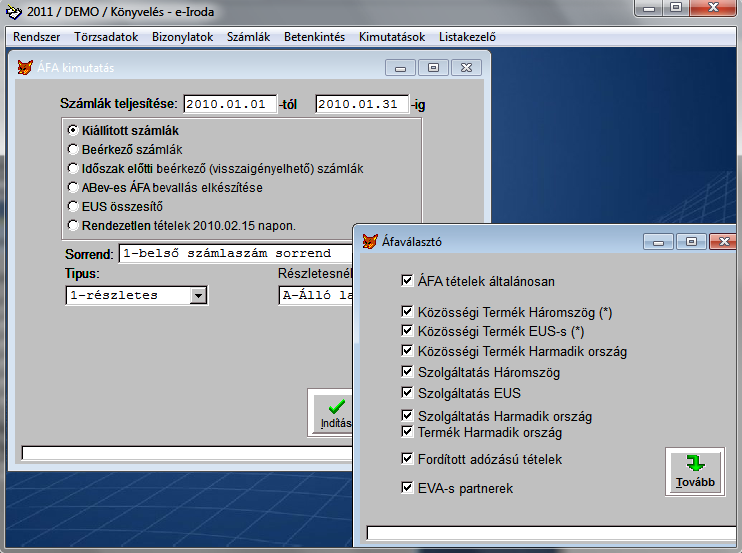Click the start date field 2010.01.01
Image resolution: width=742 pixels, height=553 pixels.
pos(229,104)
